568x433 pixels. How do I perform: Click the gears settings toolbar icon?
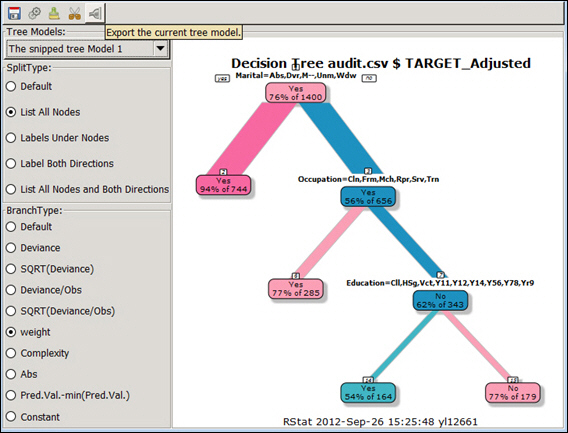click(34, 13)
